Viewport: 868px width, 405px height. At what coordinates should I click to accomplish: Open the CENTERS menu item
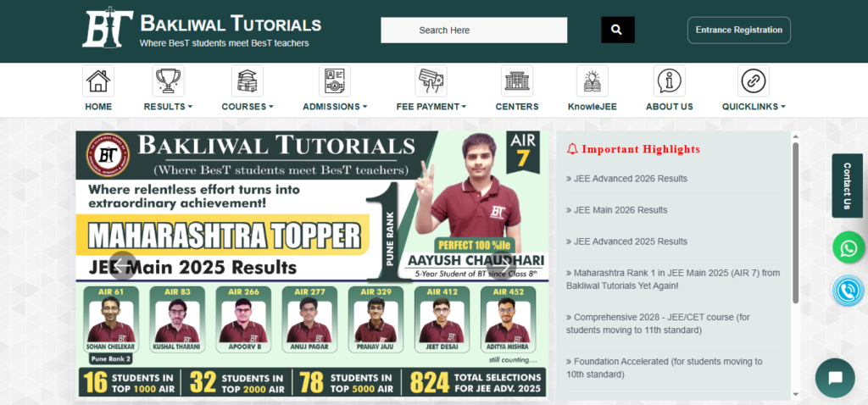click(x=517, y=107)
